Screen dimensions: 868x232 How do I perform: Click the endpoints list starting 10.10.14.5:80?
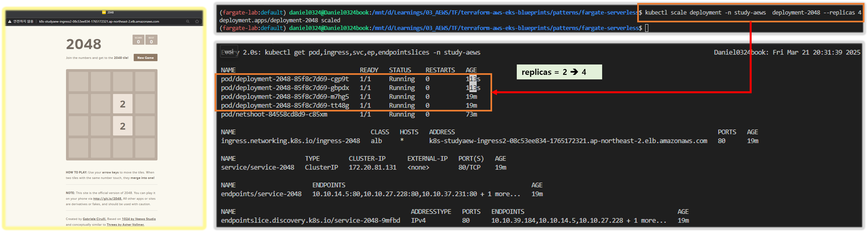tap(416, 194)
